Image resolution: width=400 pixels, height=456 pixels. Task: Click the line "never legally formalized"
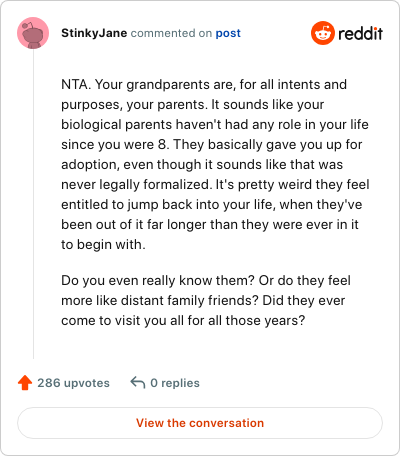215,185
